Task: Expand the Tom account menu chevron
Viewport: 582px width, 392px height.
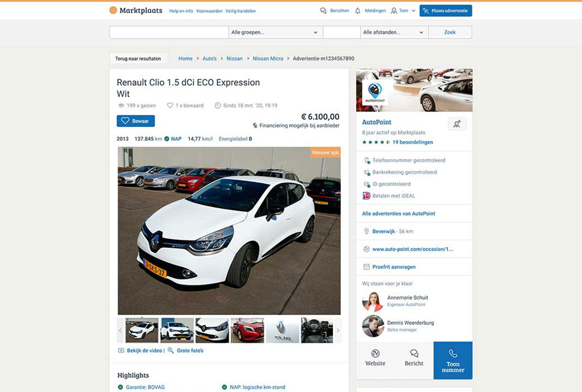Action: (x=413, y=11)
